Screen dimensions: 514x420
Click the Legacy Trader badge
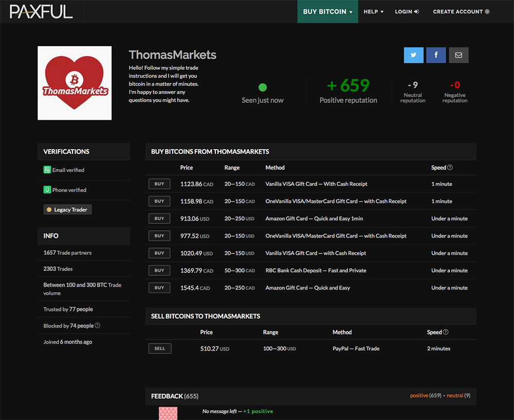pos(67,210)
